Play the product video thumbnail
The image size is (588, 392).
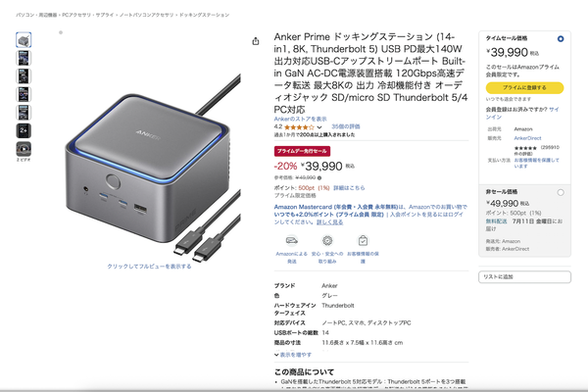click(x=24, y=149)
